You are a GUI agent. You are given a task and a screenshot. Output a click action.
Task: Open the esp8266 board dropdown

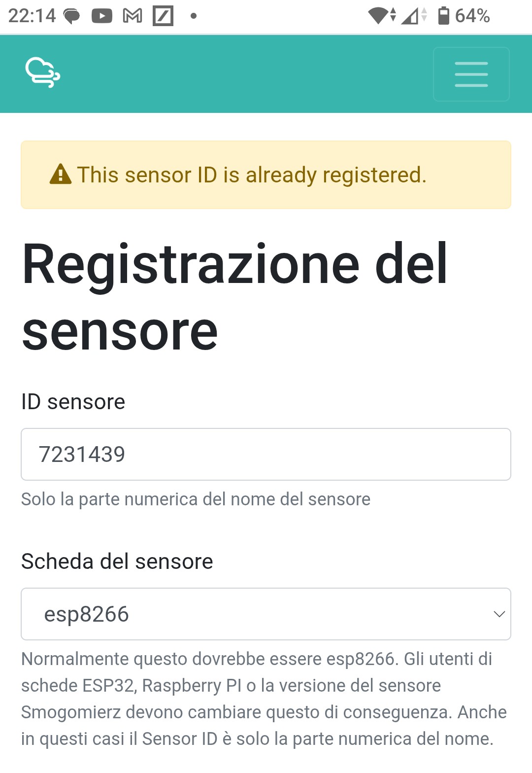266,614
